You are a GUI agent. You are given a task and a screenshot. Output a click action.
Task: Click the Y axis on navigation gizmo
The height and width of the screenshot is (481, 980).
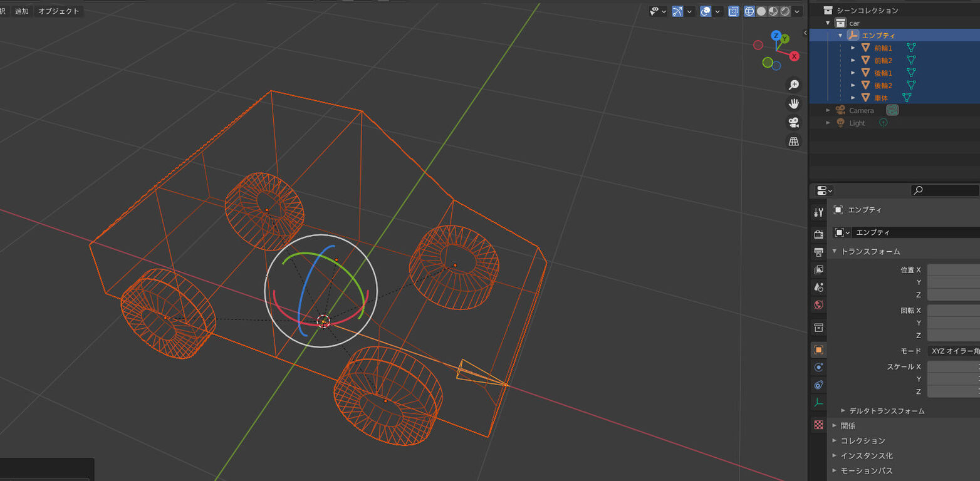(x=785, y=39)
